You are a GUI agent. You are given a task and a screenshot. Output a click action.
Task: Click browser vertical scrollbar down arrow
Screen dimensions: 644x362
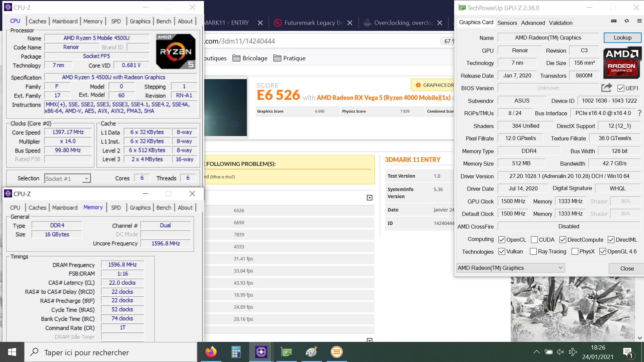pyautogui.click(x=640, y=338)
